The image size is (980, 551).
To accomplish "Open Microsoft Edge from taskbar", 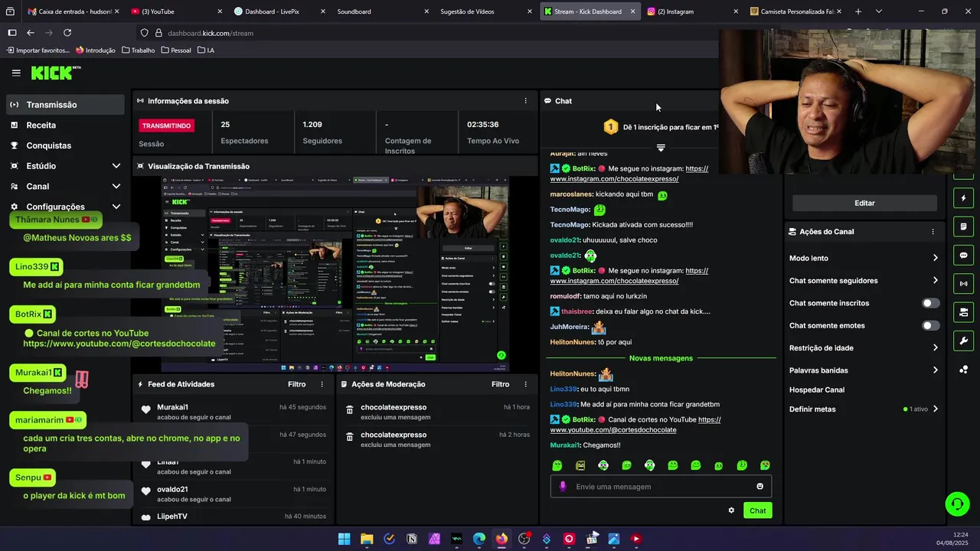I will (479, 539).
